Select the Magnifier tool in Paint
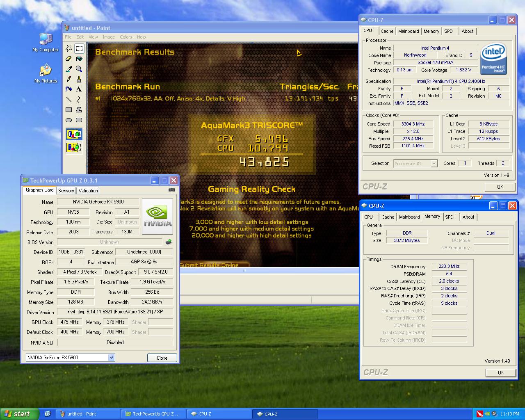 [x=79, y=69]
